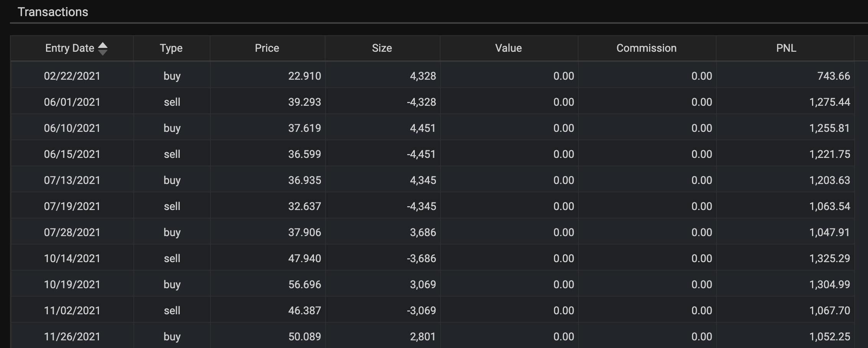Click the ascending sort arrow on Entry Date

tap(103, 45)
